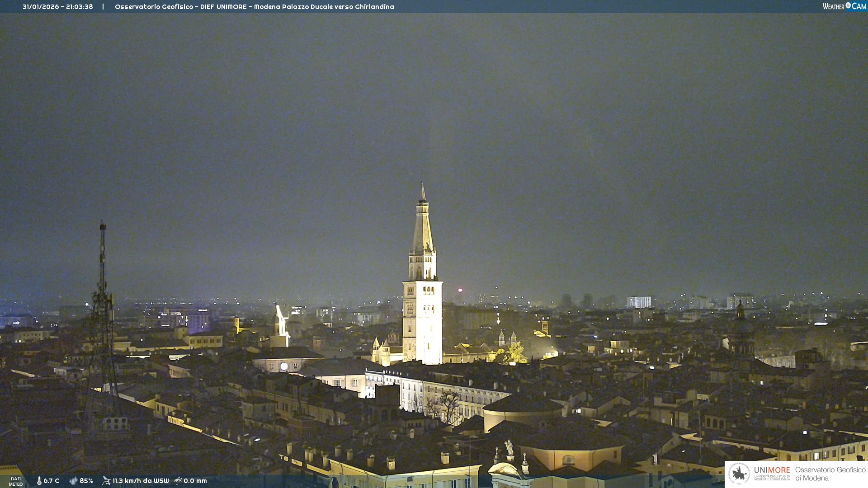Click the round lit clock on building

284,366
